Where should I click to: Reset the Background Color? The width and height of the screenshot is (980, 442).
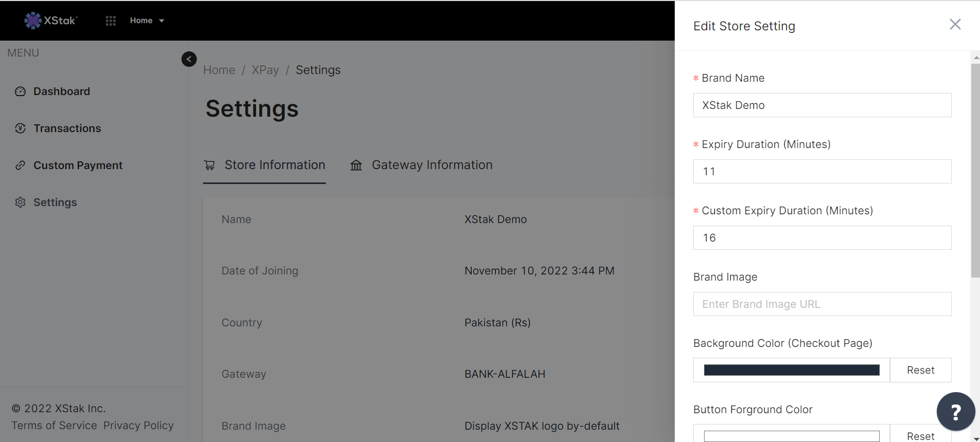[920, 370]
